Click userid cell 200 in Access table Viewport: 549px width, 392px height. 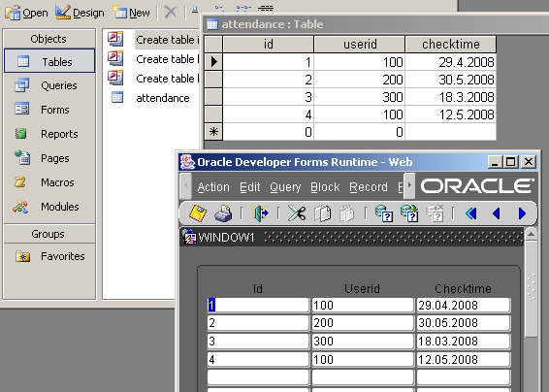(x=360, y=80)
